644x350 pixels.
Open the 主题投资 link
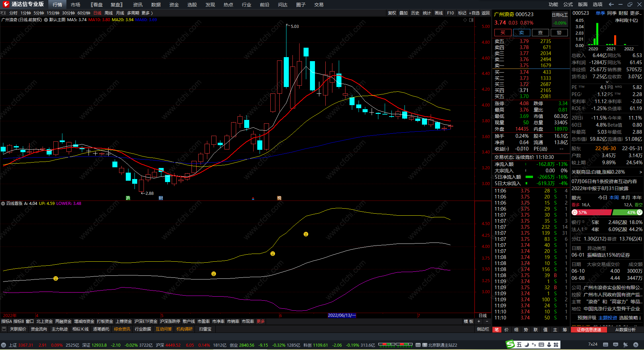point(608,318)
